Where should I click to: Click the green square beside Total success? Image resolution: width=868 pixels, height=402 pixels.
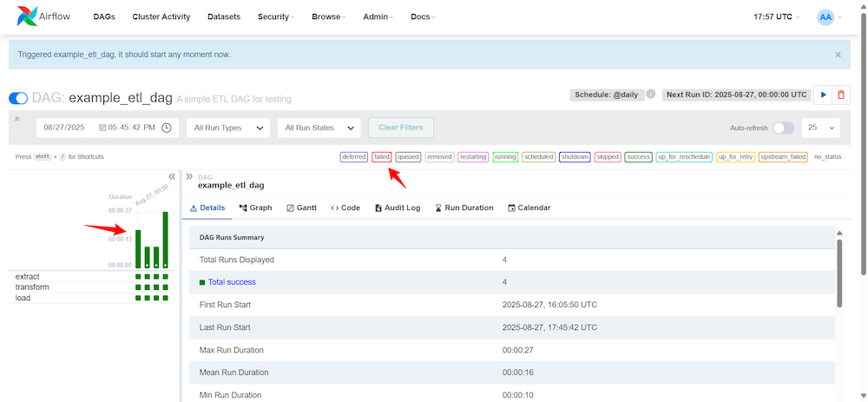[x=202, y=282]
